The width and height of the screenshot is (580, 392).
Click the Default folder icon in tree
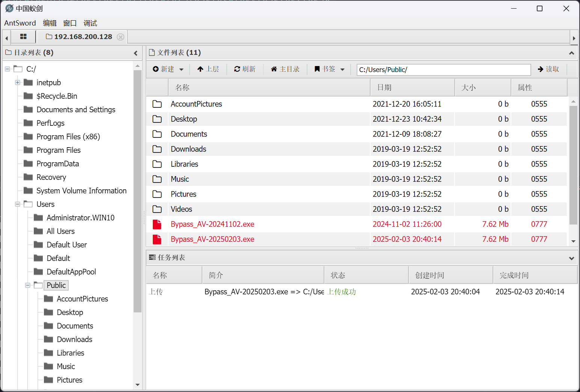coord(38,258)
